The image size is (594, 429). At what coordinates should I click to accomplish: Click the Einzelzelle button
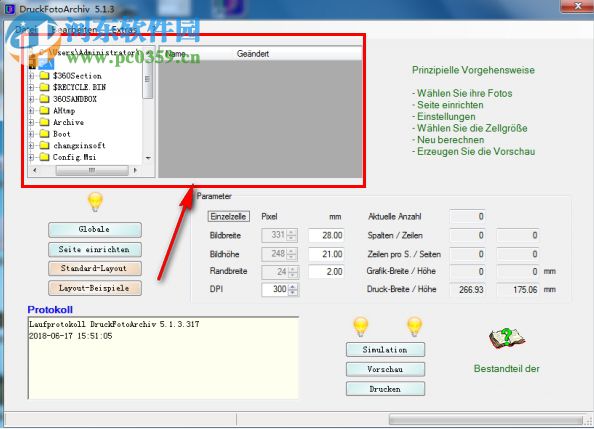tap(228, 216)
